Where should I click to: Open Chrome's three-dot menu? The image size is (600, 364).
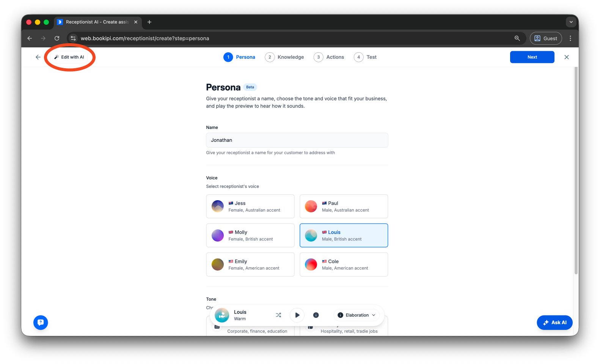click(x=570, y=38)
